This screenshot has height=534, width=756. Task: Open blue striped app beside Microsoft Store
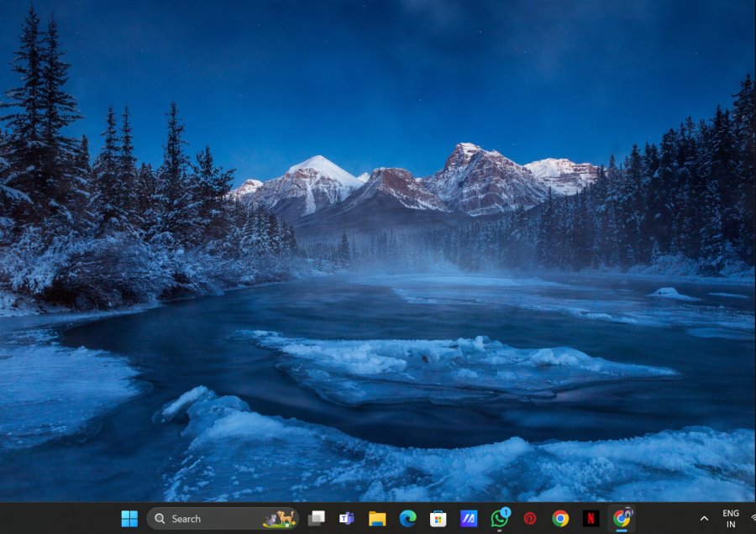click(x=468, y=519)
